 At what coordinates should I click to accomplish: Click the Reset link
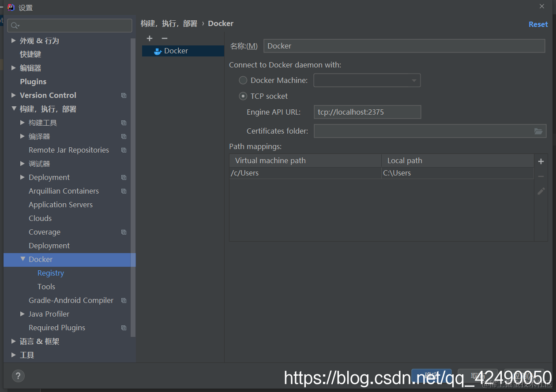coord(538,24)
